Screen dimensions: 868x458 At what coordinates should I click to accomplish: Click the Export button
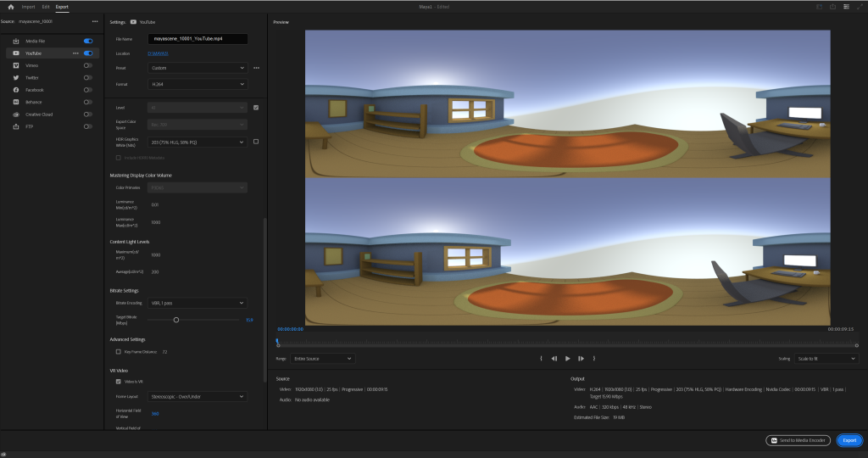[x=849, y=440]
